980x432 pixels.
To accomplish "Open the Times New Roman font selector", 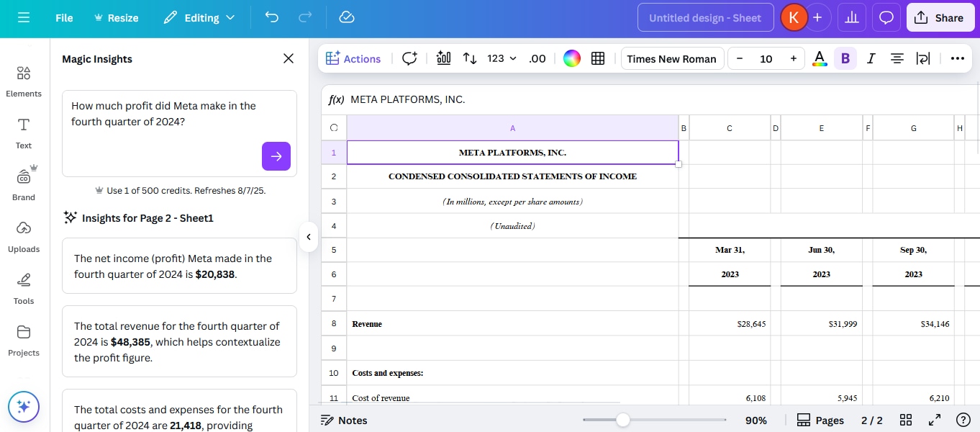I will [x=671, y=59].
